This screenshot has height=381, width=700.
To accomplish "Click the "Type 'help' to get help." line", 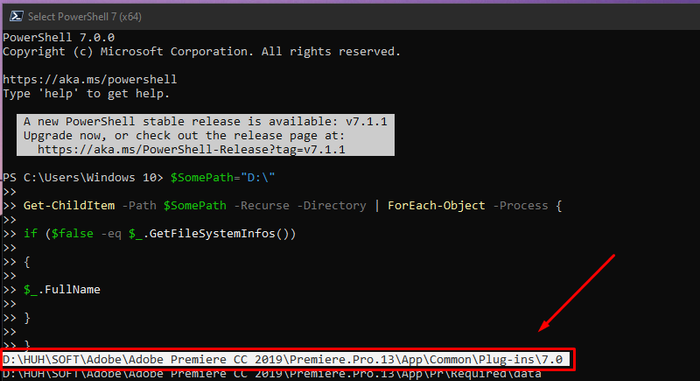I will (x=86, y=94).
